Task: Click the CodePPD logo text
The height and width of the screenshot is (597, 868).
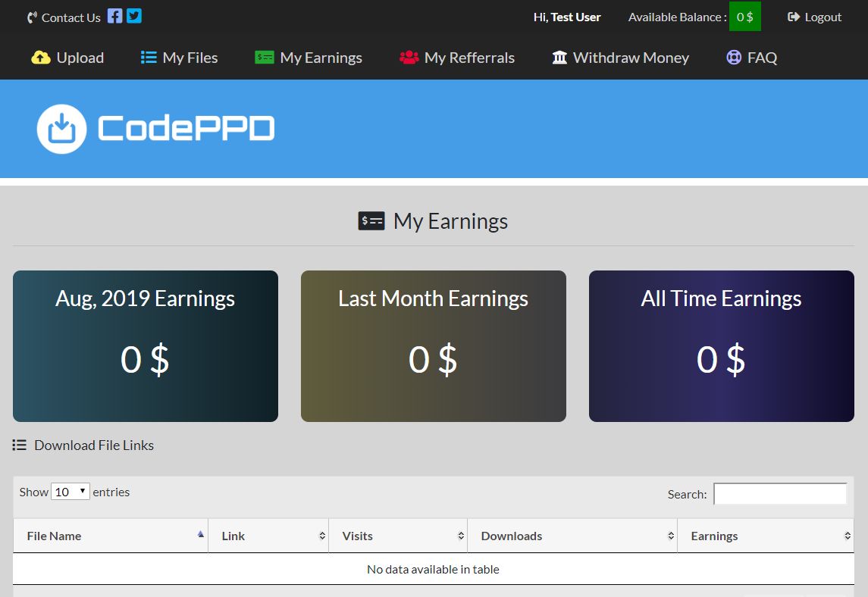Action: pos(186,128)
